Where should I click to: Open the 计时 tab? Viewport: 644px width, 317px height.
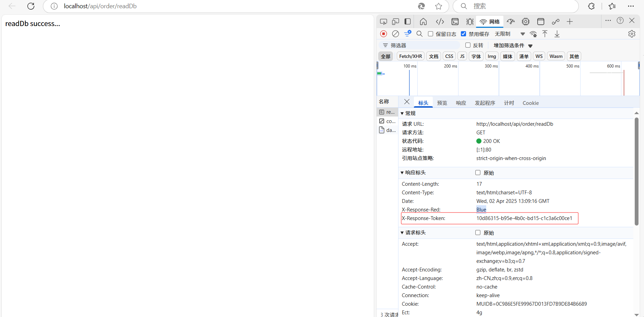pos(509,103)
